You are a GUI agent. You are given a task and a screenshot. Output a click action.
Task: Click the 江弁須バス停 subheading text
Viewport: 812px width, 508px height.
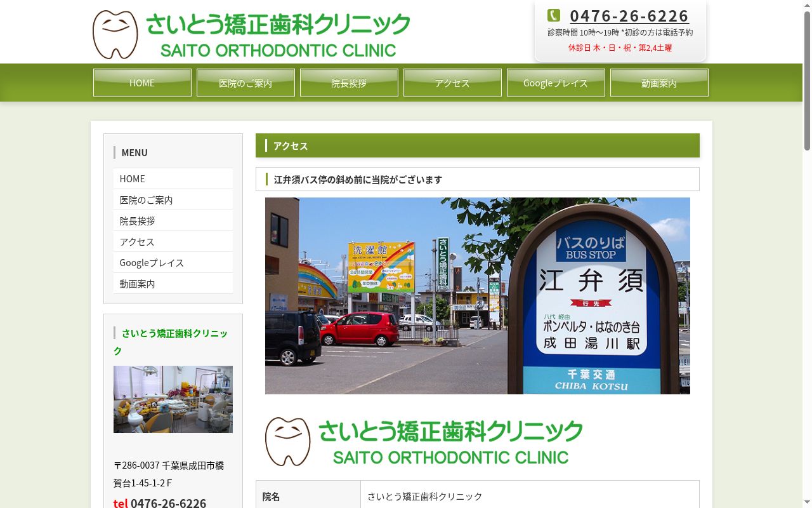pos(358,180)
